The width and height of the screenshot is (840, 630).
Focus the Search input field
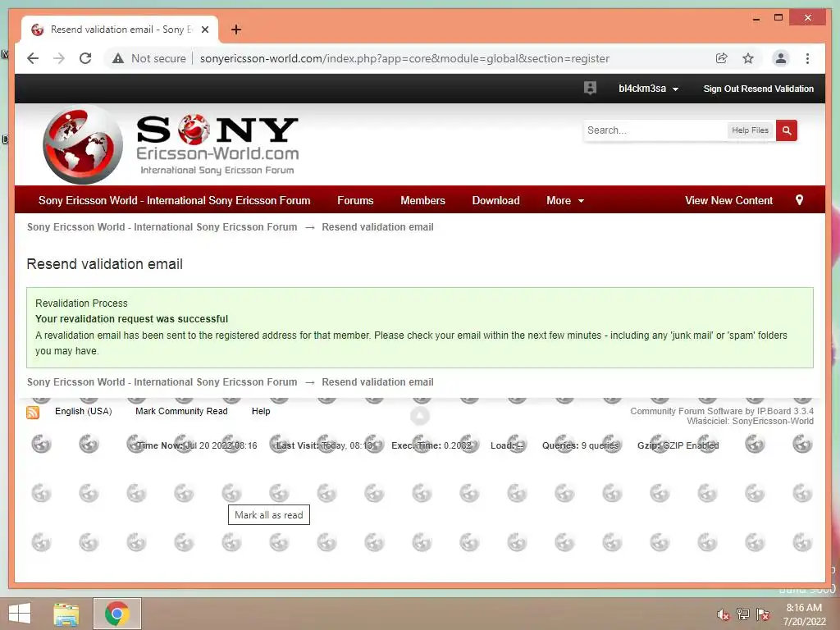(x=655, y=130)
